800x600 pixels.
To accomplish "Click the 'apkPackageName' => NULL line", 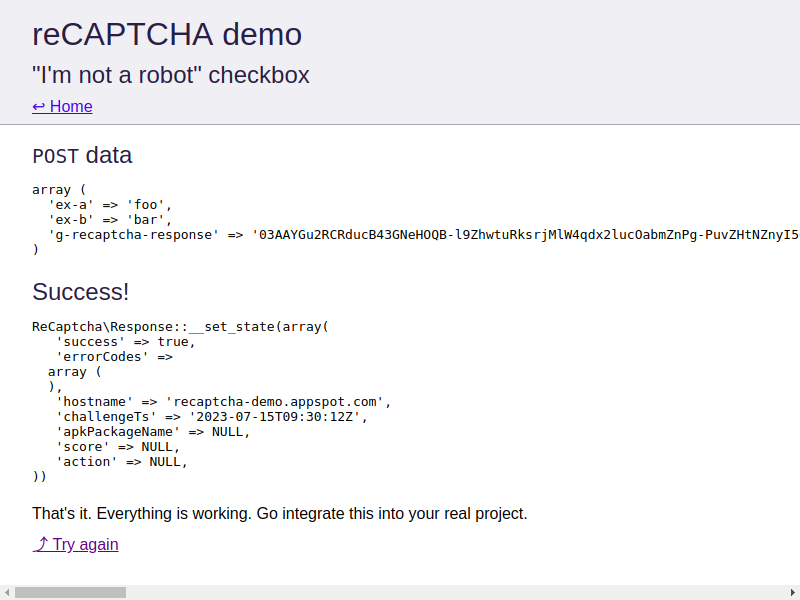I will 153,432.
